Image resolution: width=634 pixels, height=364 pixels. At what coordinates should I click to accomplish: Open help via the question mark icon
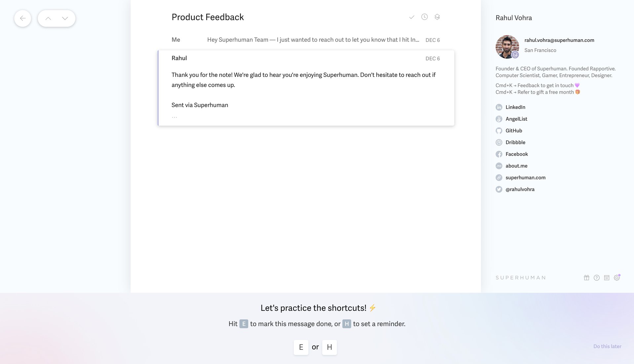597,278
